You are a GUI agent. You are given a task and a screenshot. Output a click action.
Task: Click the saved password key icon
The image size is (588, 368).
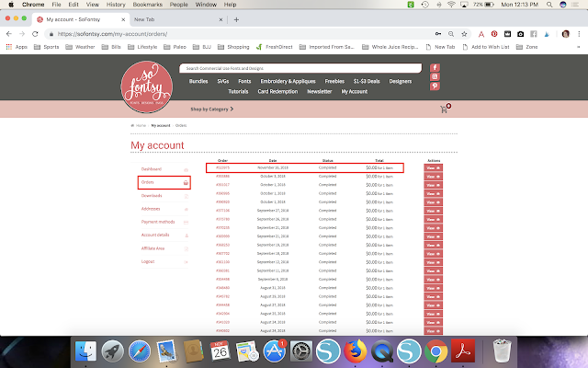[438, 34]
